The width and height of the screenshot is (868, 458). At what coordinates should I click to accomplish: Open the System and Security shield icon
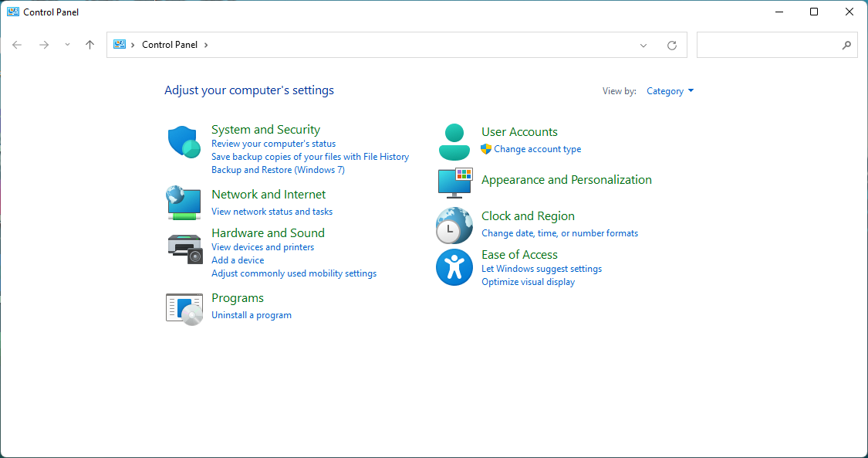pyautogui.click(x=184, y=142)
